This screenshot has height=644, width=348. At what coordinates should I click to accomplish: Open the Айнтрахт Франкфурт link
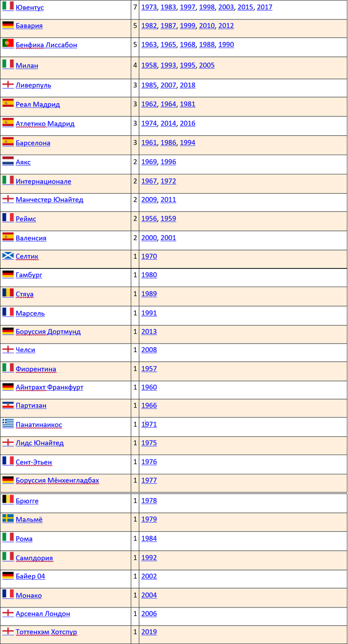pos(50,387)
